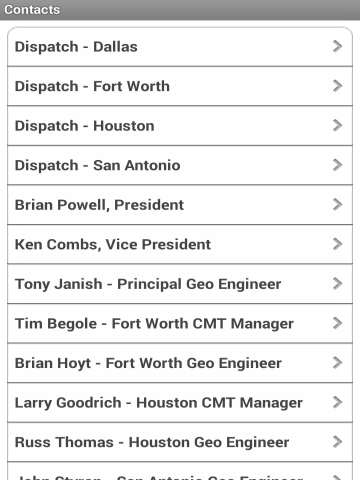Open the Dispatch - Dallas contact
The width and height of the screenshot is (360, 480).
180,47
